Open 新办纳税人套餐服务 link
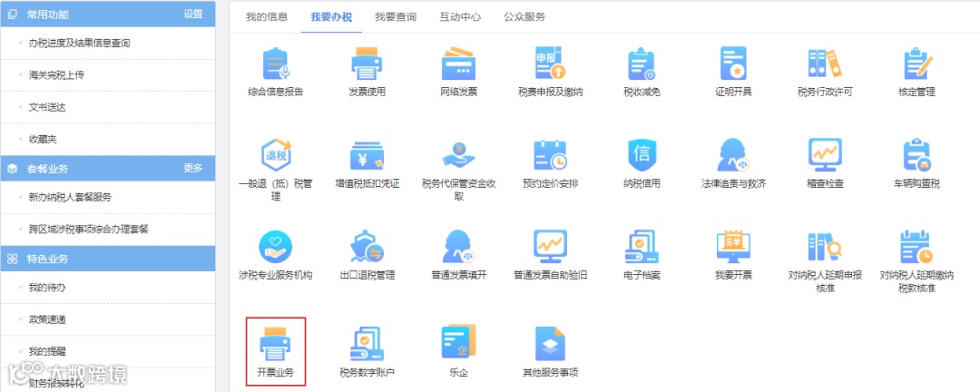 pyautogui.click(x=70, y=197)
